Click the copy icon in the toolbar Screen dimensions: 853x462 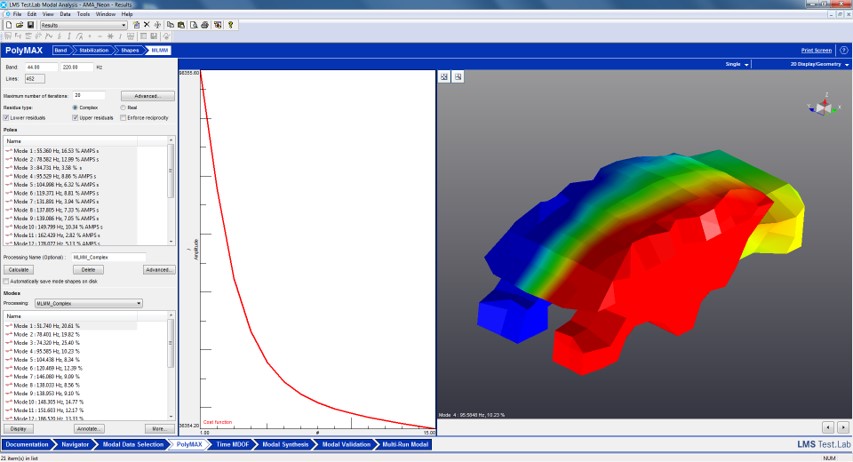click(170, 25)
